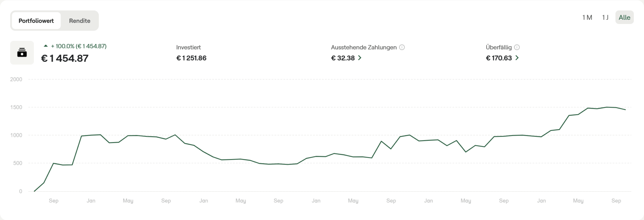Select the 1 M time range
The width and height of the screenshot is (644, 220).
[x=587, y=17]
